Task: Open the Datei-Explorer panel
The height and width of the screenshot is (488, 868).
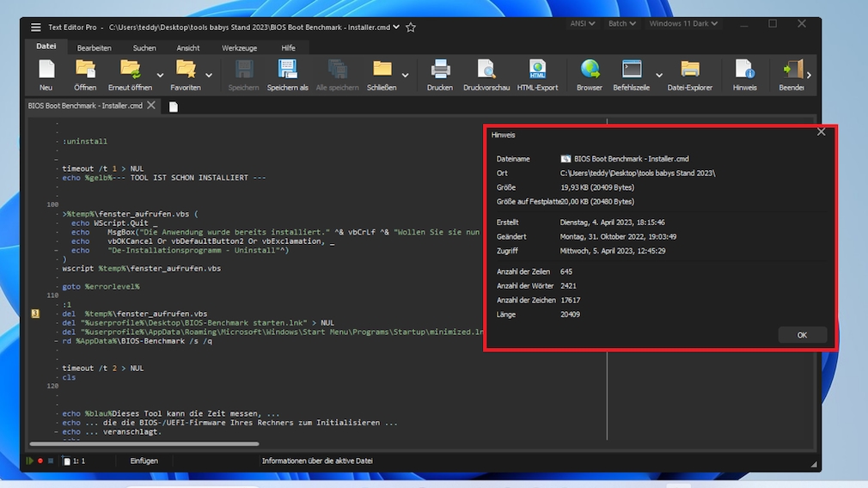Action: (689, 70)
